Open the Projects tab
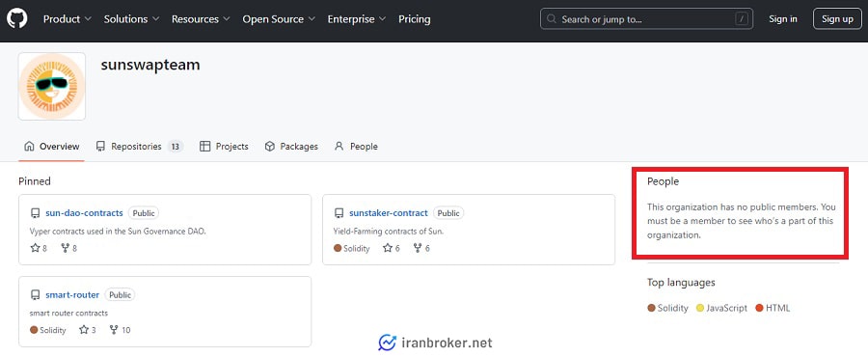Screen dimensions: 868x357 coord(224,147)
